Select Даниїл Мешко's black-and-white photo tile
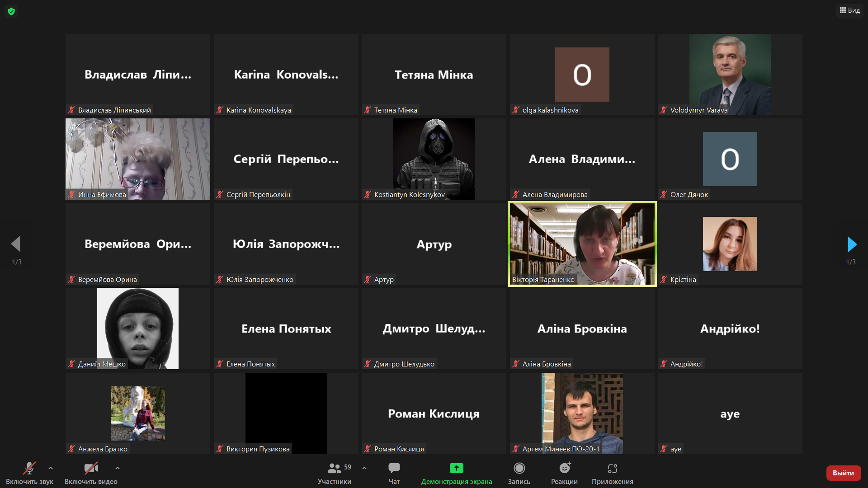 click(x=138, y=328)
